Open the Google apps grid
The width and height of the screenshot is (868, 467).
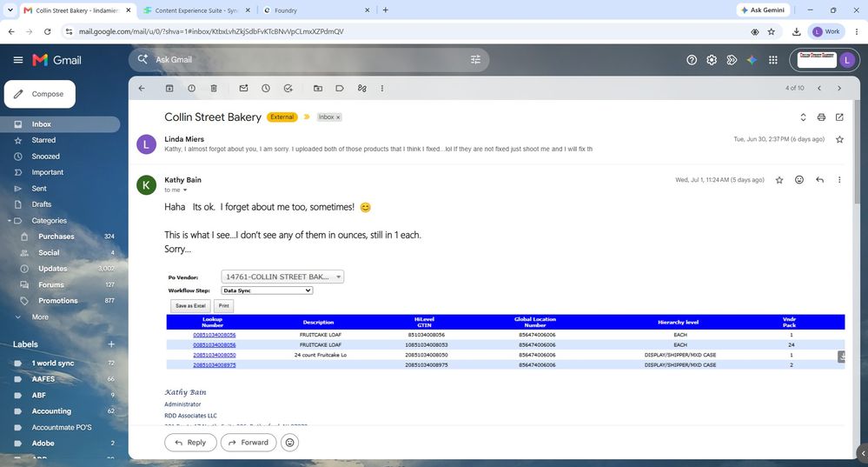click(x=773, y=60)
